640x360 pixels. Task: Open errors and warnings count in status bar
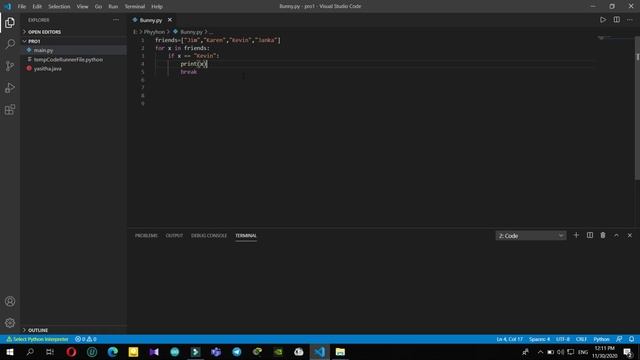pos(86,339)
